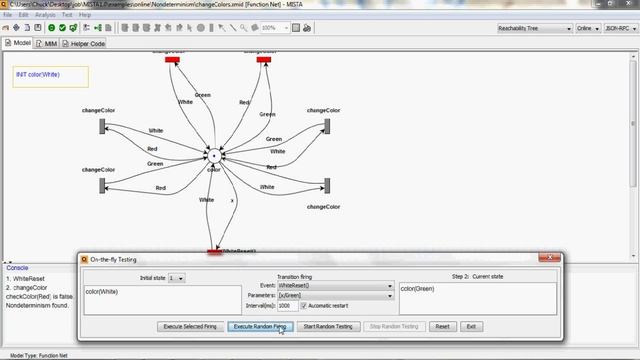Click the save floppy disk toolbar icon
This screenshot has width=640, height=360.
(x=38, y=28)
